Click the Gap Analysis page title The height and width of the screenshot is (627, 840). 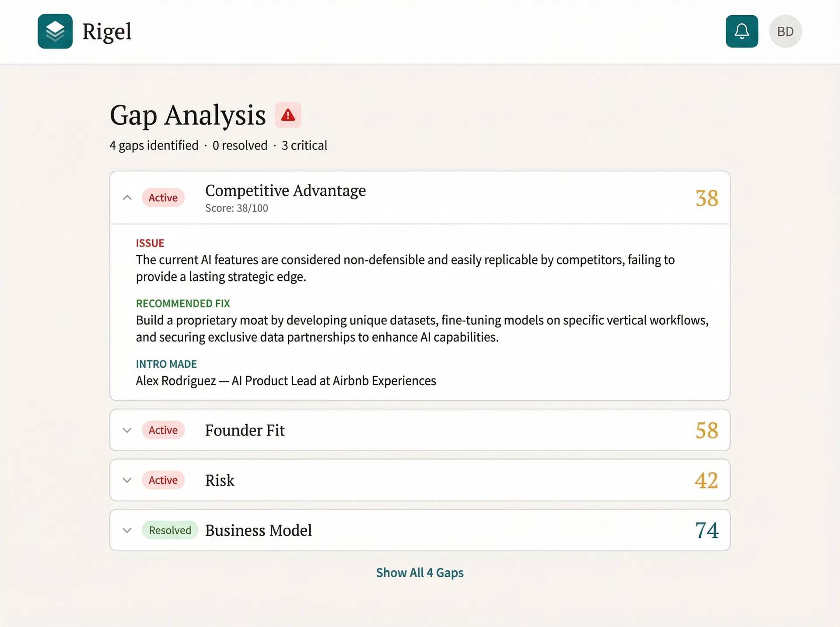(x=187, y=115)
